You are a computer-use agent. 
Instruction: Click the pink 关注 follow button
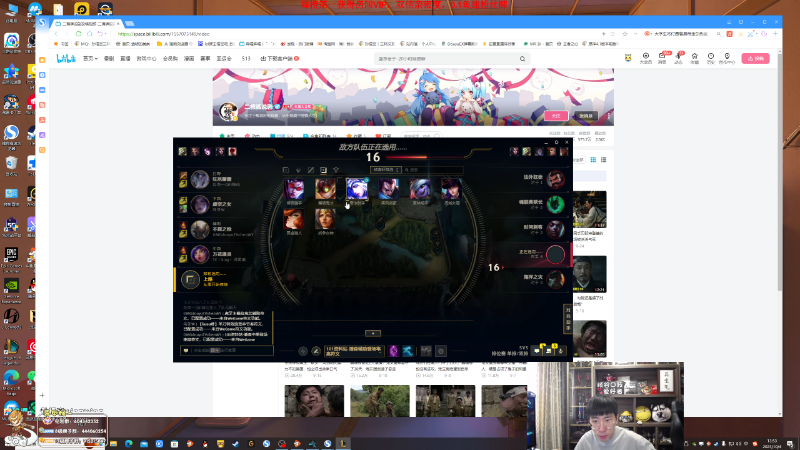click(556, 116)
